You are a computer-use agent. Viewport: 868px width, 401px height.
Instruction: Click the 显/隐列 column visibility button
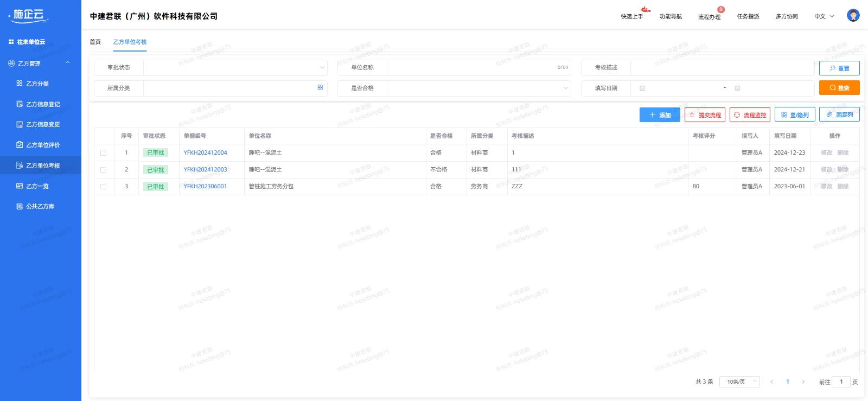pos(795,115)
